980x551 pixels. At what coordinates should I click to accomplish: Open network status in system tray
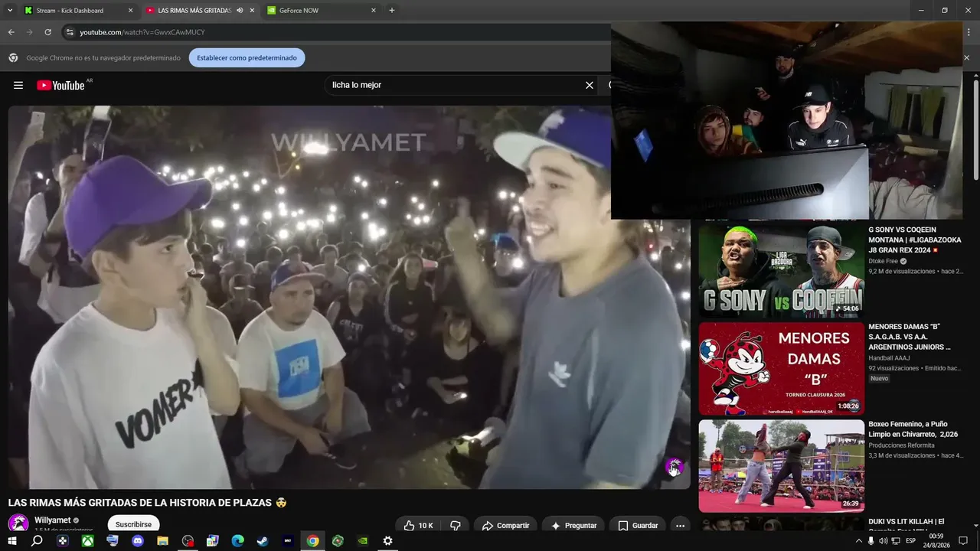click(x=896, y=541)
